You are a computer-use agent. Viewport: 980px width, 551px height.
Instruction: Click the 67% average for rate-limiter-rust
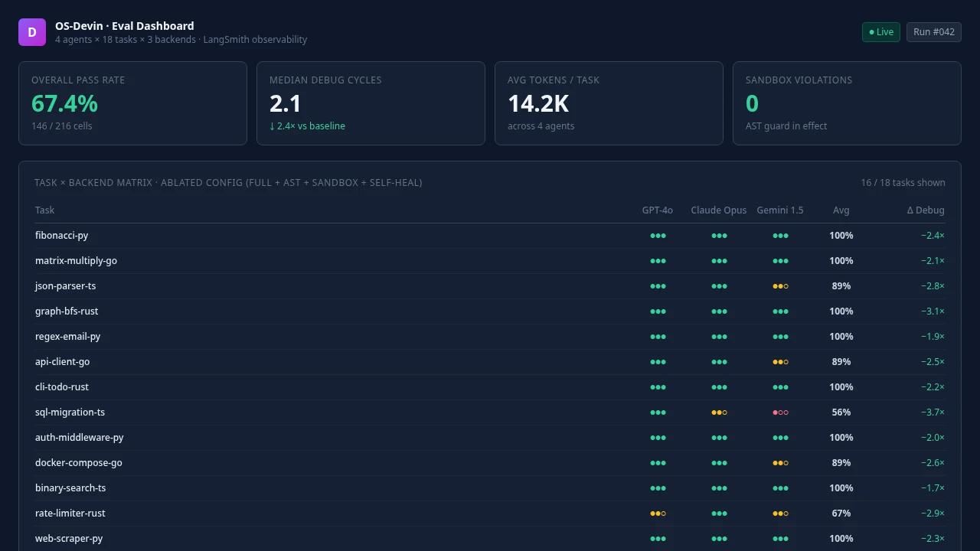(x=841, y=514)
